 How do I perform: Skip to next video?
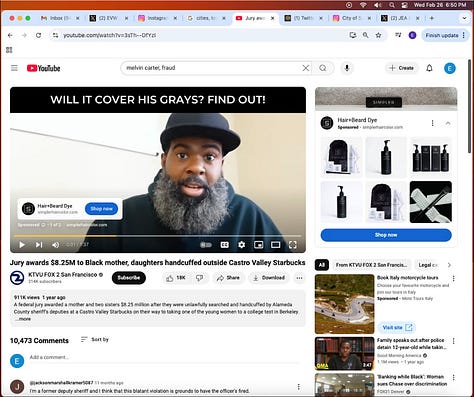[39, 245]
